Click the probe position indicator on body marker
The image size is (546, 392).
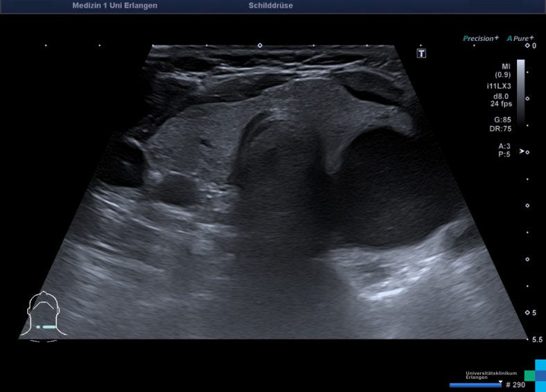point(46,326)
